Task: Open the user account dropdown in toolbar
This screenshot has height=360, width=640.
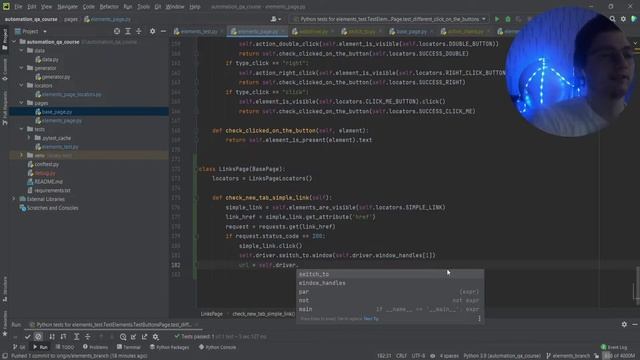Action: (276, 19)
